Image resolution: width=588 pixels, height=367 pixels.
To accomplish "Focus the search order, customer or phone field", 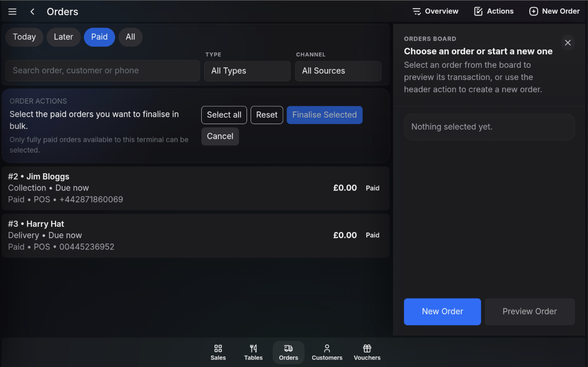I will point(102,71).
